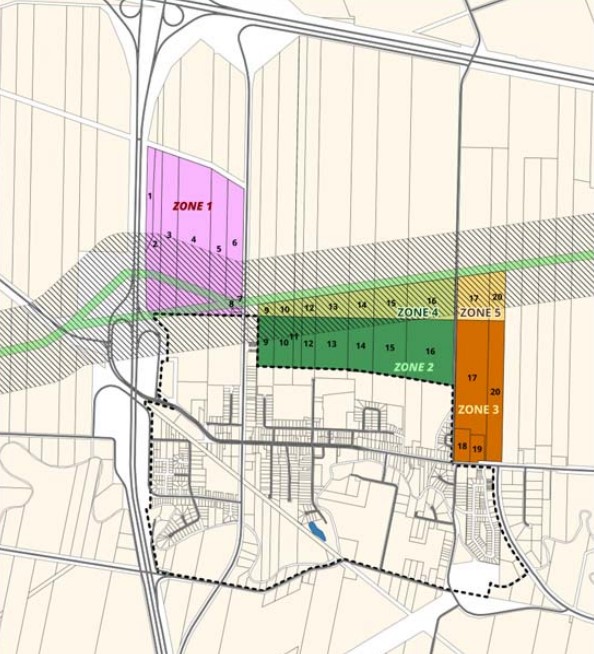The height and width of the screenshot is (654, 594).
Task: Click lot 13 in yellow Zone 4 strip
Action: tap(332, 307)
